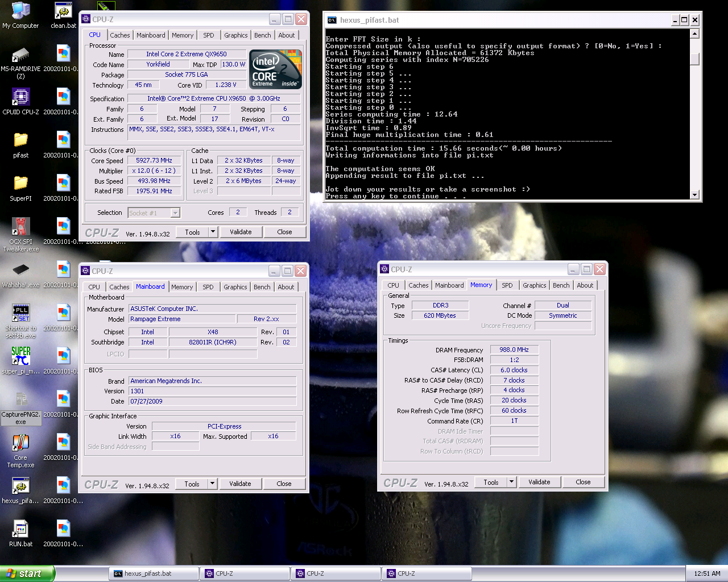The image size is (728, 582).
Task: Switch to About tab in Mainboard window
Action: click(x=286, y=287)
